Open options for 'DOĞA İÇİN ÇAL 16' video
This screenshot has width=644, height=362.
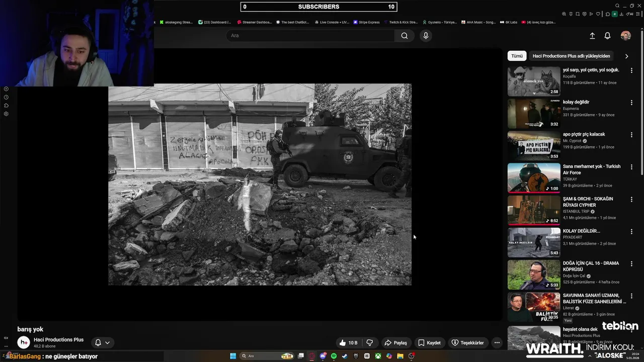pyautogui.click(x=631, y=264)
